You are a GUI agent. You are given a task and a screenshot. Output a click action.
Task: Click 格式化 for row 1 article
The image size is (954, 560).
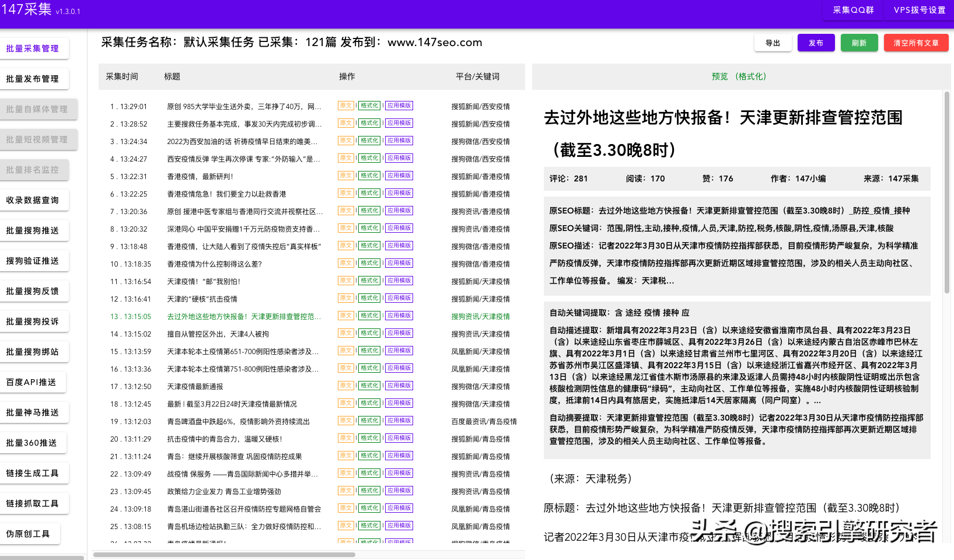click(369, 106)
